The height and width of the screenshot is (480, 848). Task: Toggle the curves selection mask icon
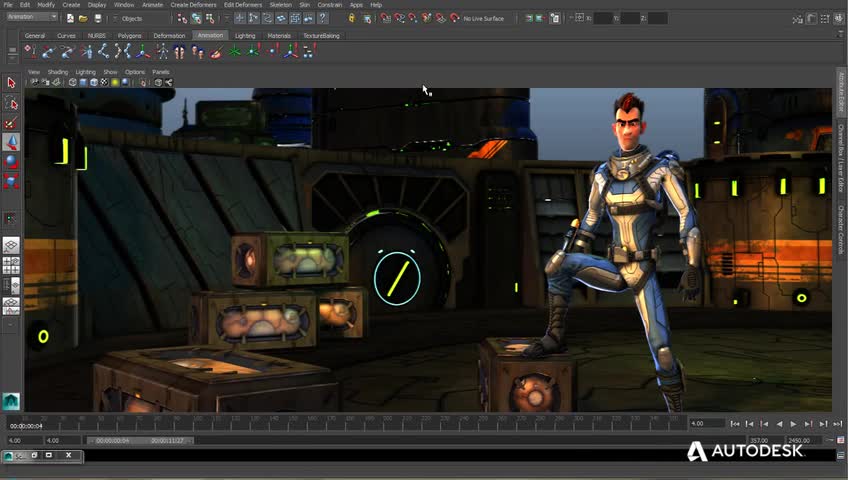pyautogui.click(x=268, y=18)
